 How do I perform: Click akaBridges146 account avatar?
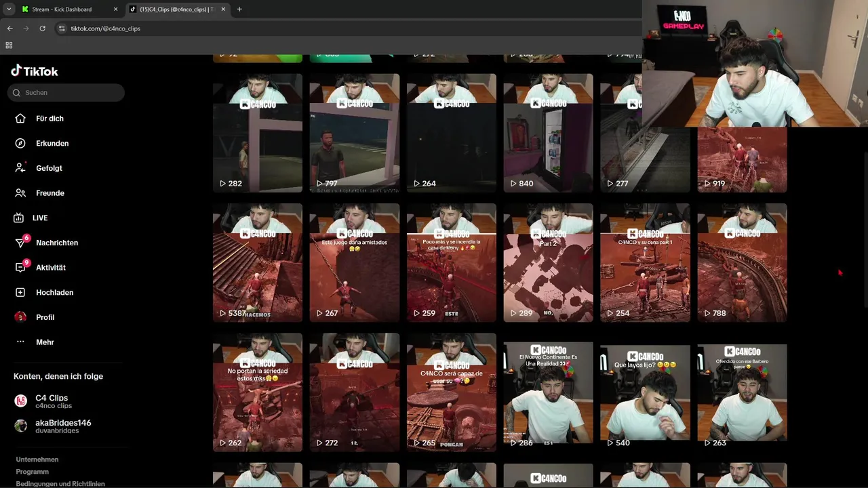tap(21, 426)
